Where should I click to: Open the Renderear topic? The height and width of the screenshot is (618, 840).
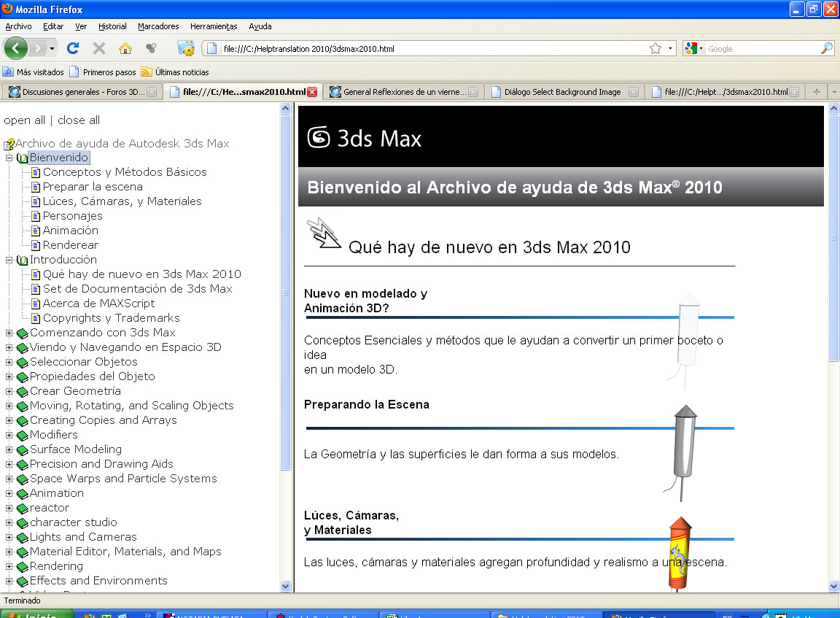click(70, 245)
